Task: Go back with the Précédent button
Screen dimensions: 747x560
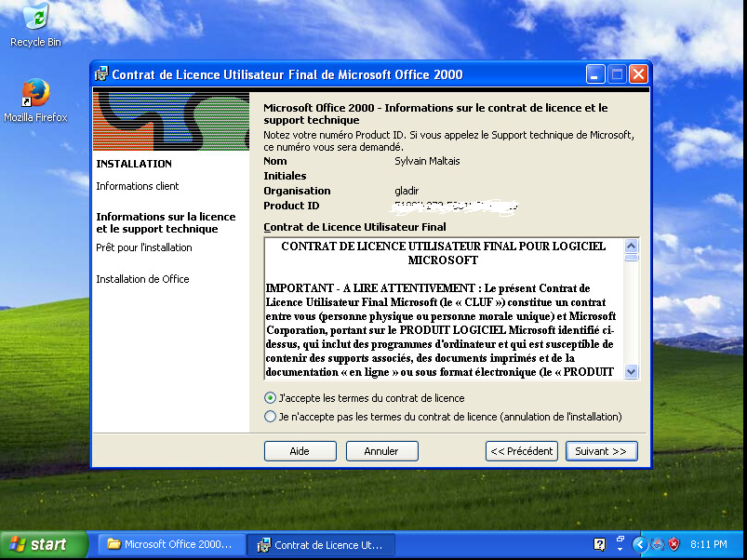Action: click(x=522, y=451)
